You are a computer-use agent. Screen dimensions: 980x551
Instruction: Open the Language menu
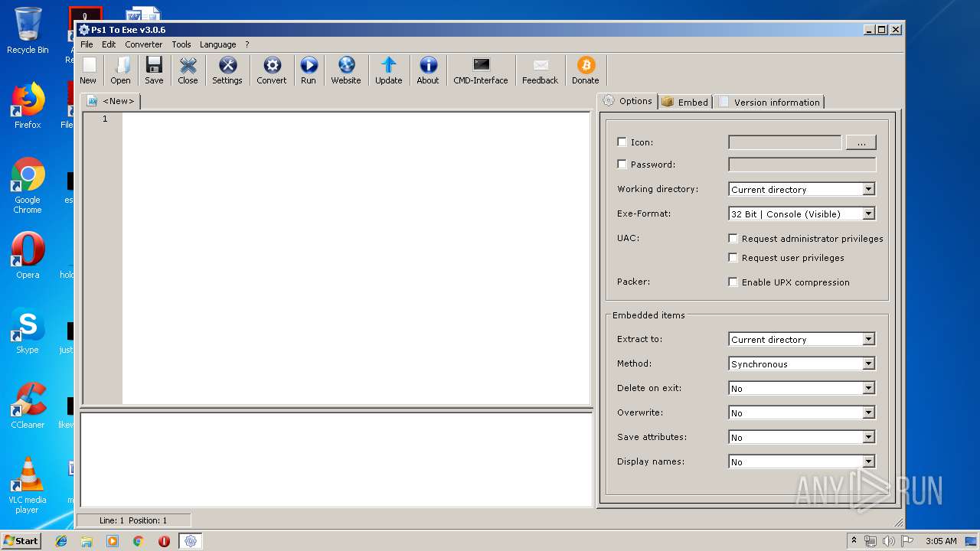(x=218, y=44)
